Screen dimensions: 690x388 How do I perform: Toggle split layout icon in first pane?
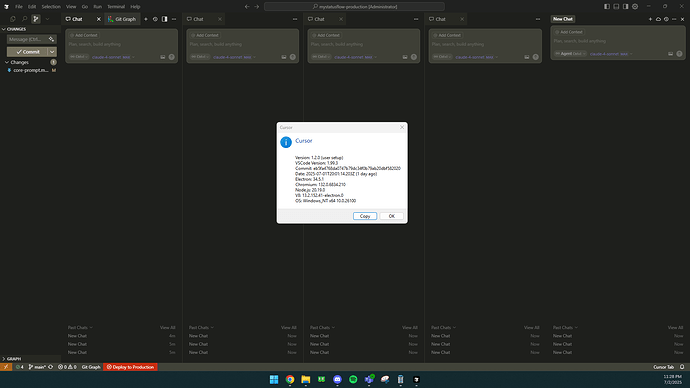(164, 19)
